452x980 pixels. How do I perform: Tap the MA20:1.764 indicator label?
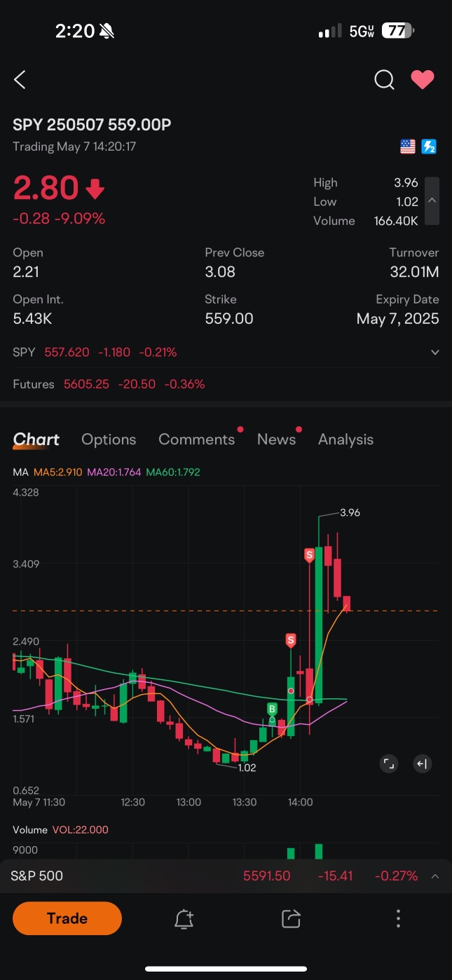coord(114,472)
